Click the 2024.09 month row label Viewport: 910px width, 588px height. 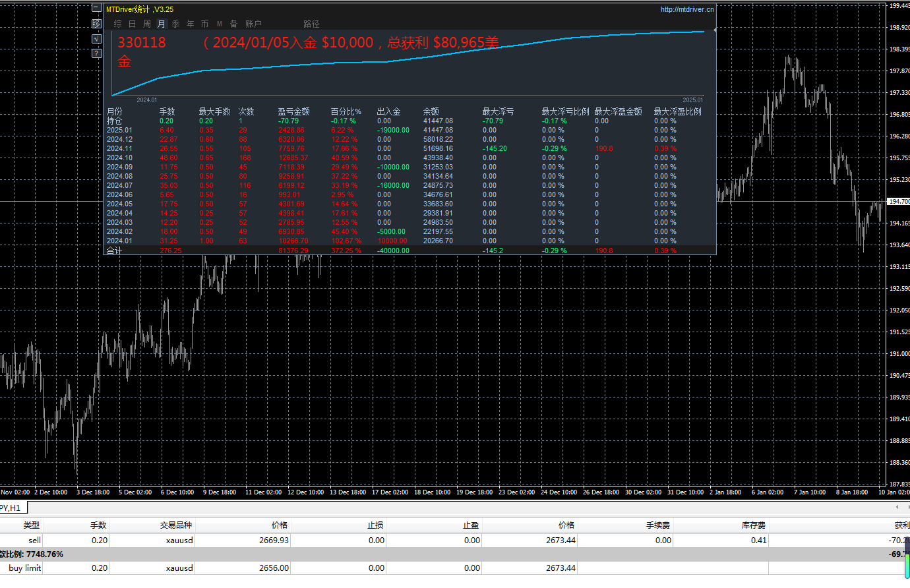point(119,167)
